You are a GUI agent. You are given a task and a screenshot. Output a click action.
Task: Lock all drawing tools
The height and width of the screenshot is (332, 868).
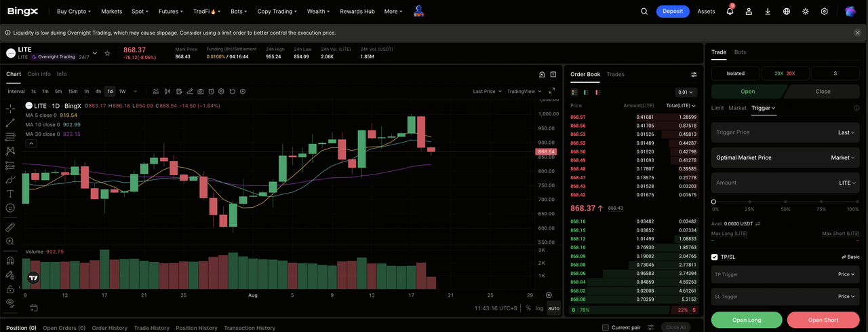coord(10,289)
